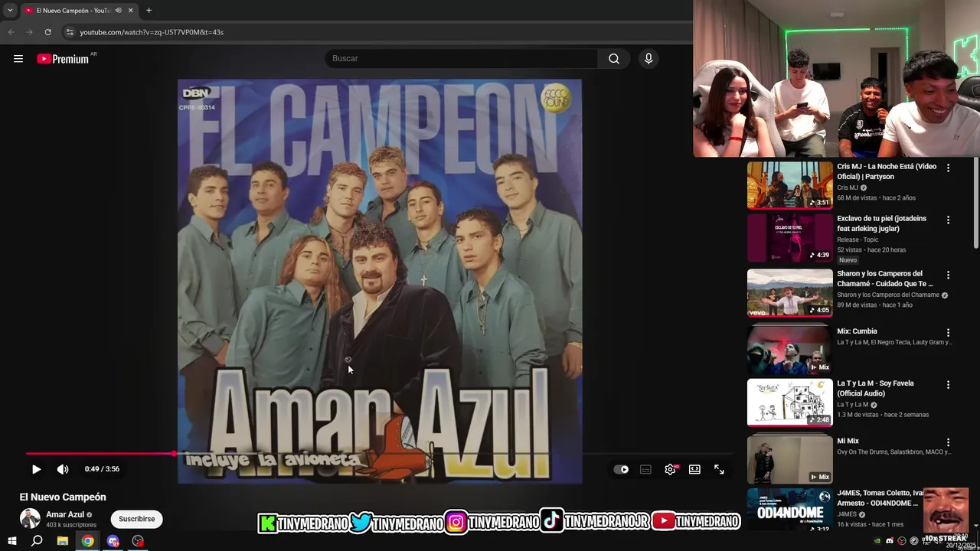This screenshot has height=551, width=980.
Task: Open La T y La M Soy Favela thumbnail
Action: click(789, 402)
